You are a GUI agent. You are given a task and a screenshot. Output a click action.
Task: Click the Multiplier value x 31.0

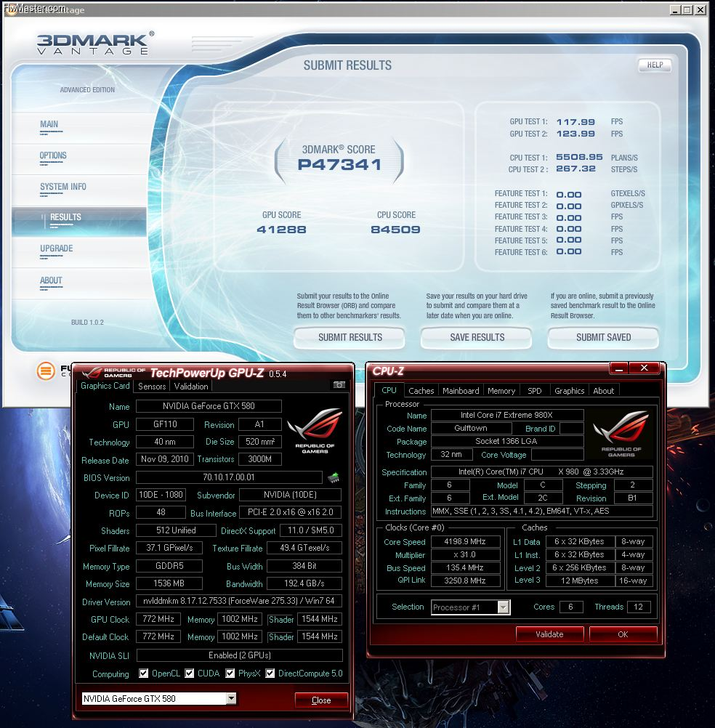tap(465, 554)
